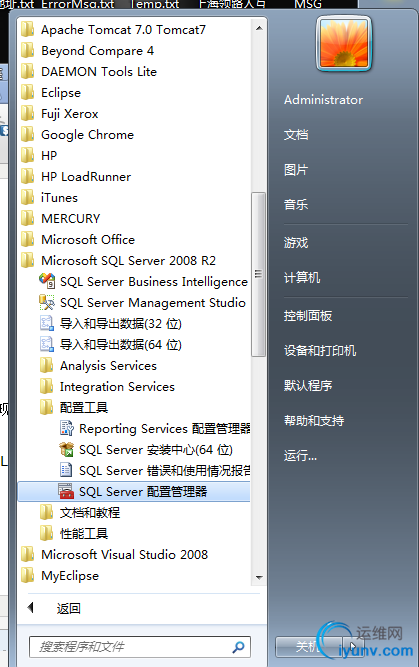The height and width of the screenshot is (667, 419).
Task: Click the back arrow beside 返回
Action: pyautogui.click(x=30, y=607)
